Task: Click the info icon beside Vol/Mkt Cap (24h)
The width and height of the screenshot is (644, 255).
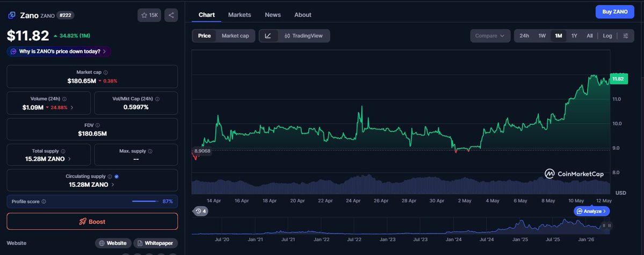Action: coord(157,99)
